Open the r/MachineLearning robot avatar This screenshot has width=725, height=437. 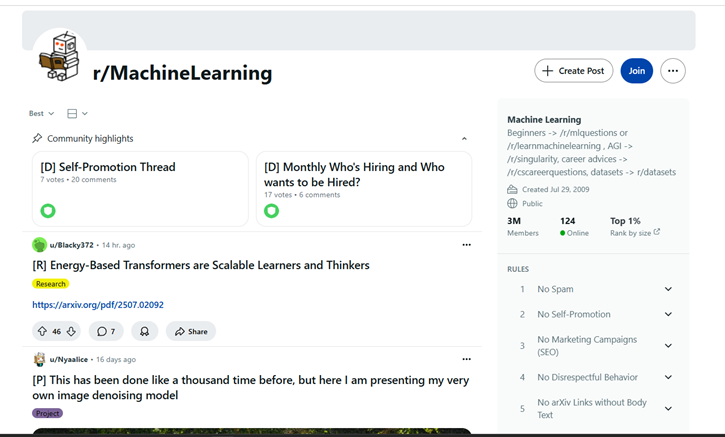click(60, 55)
